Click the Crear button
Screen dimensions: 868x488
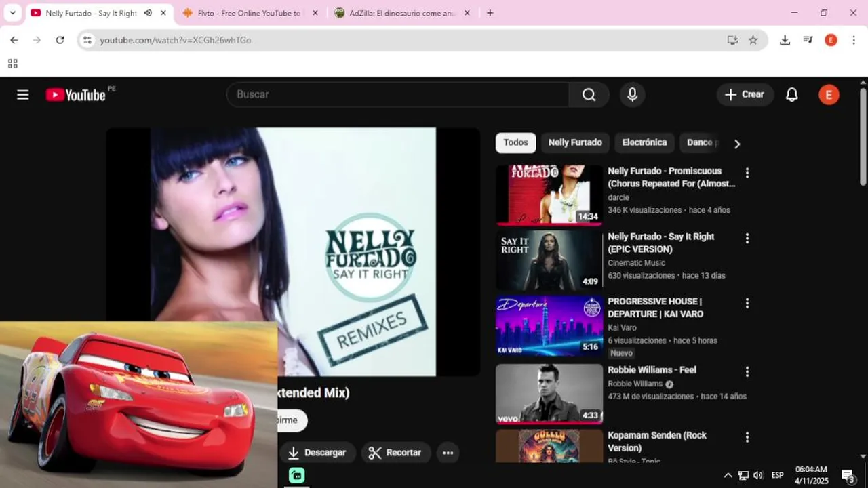coord(745,95)
